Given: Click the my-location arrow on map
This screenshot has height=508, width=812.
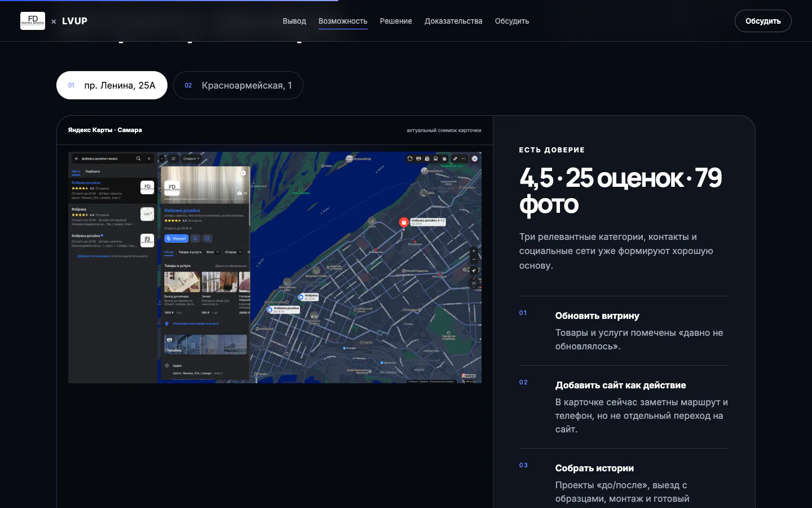Looking at the screenshot, I should 474,271.
